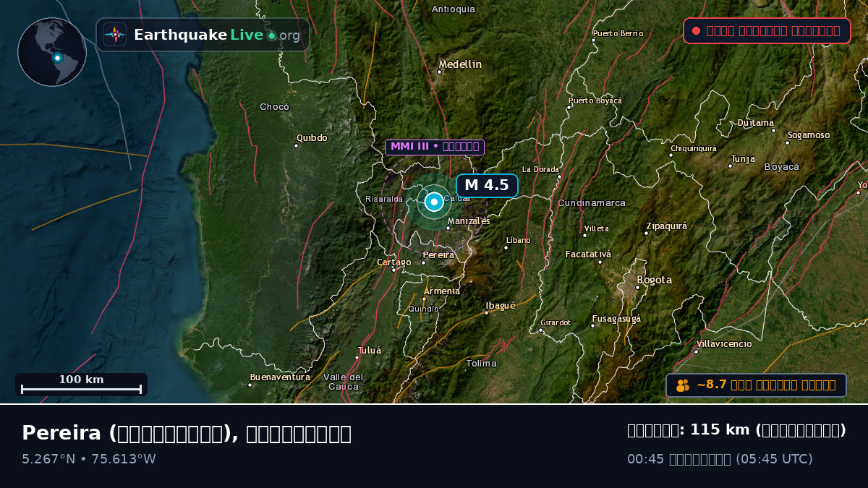Click the EarthquakeLive compass logo icon

pos(114,34)
